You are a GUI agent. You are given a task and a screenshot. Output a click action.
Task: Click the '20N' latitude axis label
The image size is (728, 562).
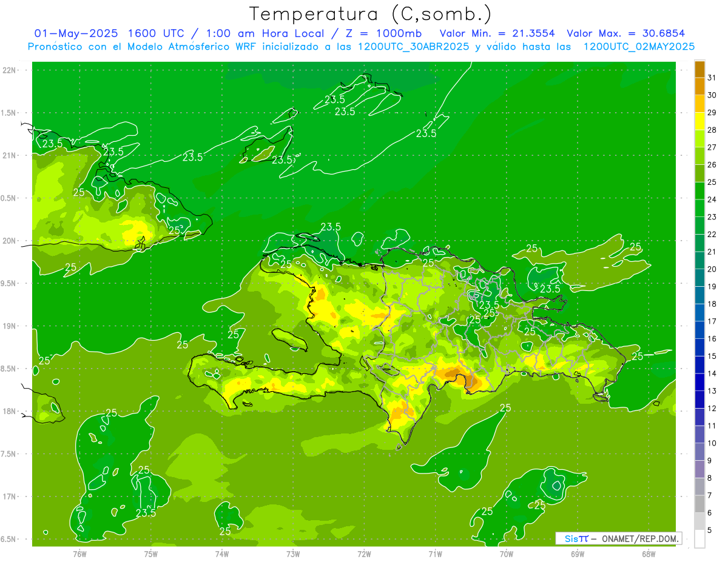10,241
